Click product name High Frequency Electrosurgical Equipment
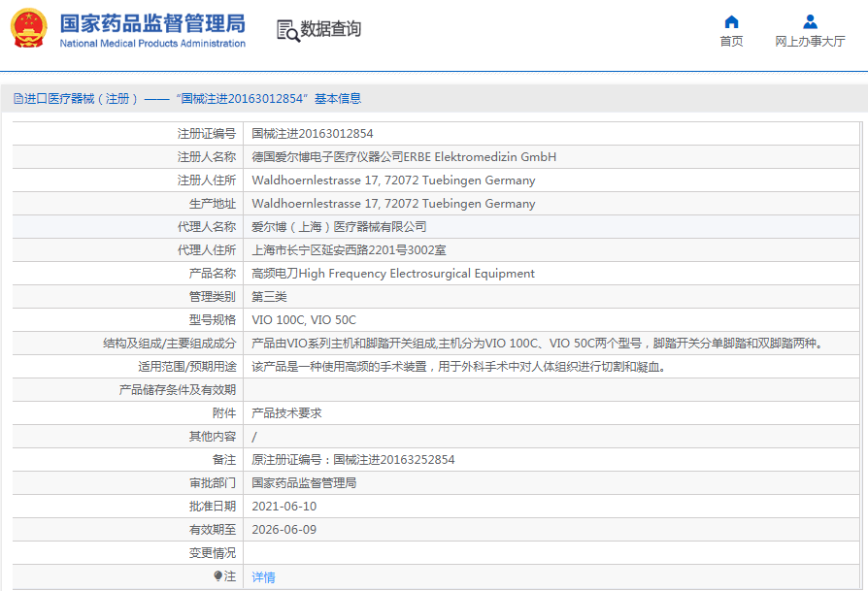Image resolution: width=868 pixels, height=591 pixels. click(393, 274)
